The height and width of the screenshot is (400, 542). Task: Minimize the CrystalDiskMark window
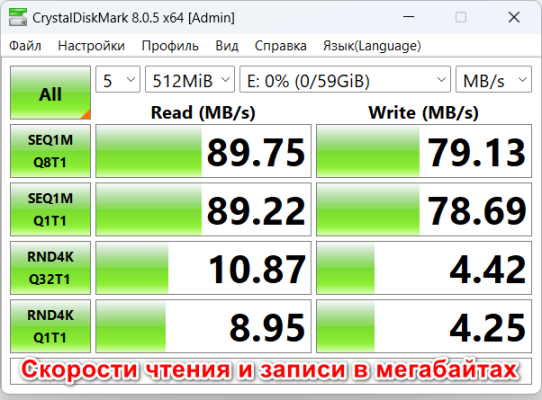click(409, 17)
